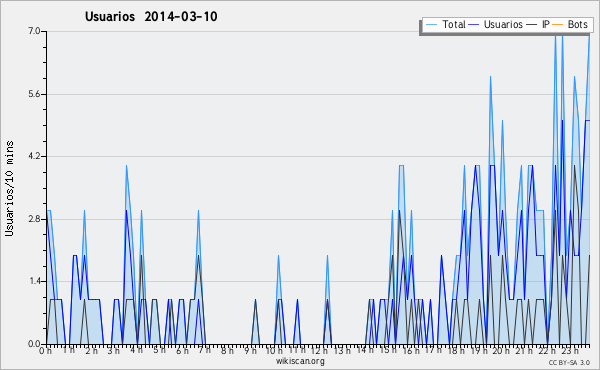Click the '10 h' x-axis tick label

[x=274, y=351]
